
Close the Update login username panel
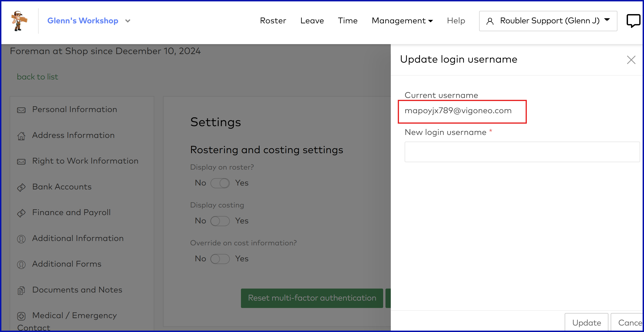(x=631, y=60)
